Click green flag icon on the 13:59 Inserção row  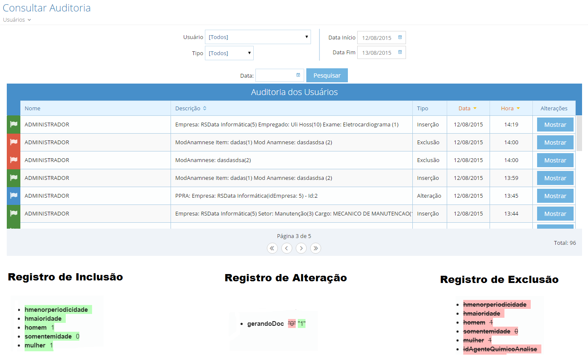point(14,178)
